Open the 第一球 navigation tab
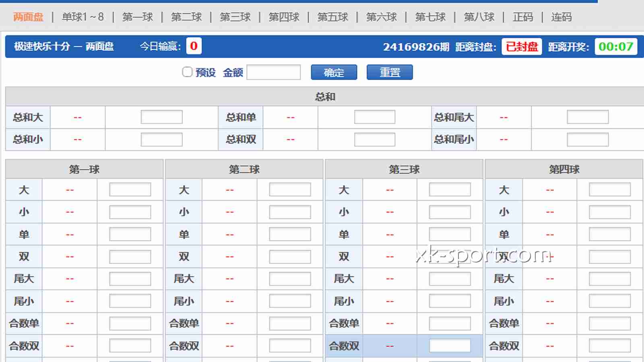The height and width of the screenshot is (362, 644). 138,17
